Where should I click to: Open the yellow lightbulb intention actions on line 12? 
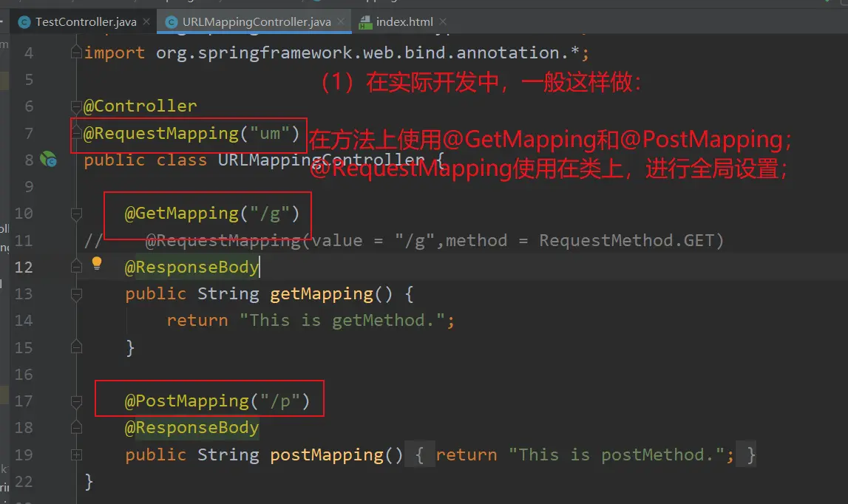pyautogui.click(x=97, y=263)
